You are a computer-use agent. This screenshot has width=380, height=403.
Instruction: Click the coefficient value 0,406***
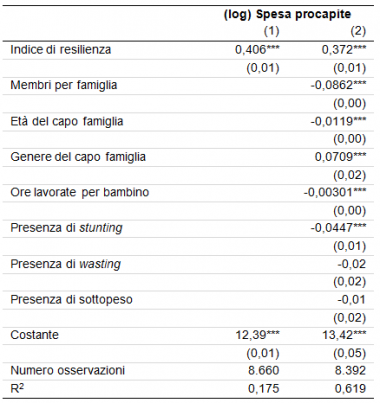257,50
